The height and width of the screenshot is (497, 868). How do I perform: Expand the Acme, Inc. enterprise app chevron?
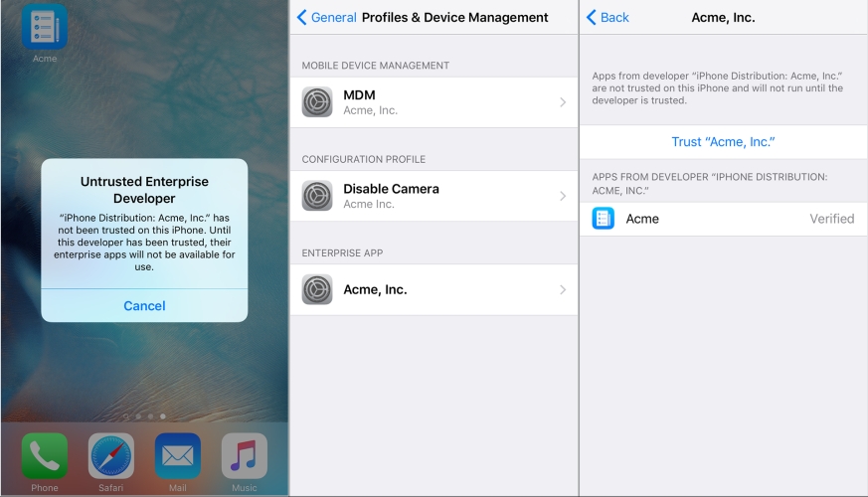coord(563,289)
